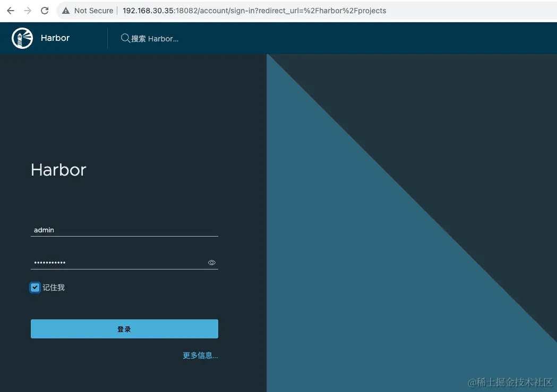Click the Not Secure label text

click(94, 11)
